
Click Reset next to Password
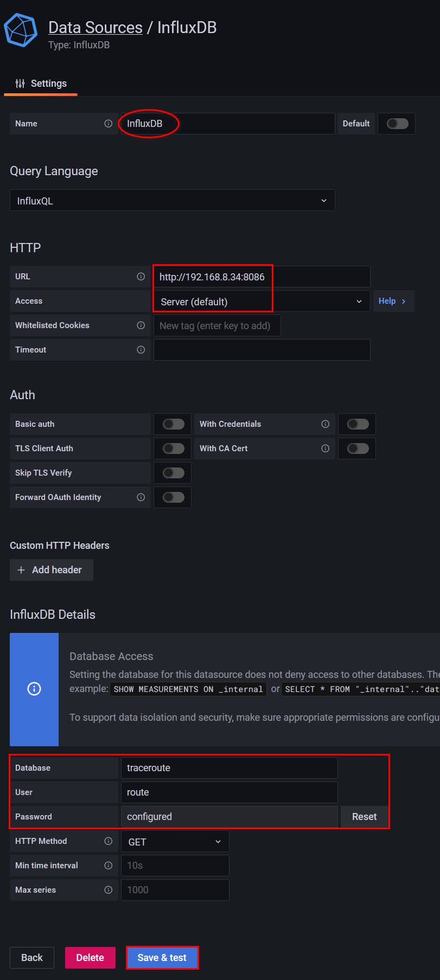pos(364,817)
